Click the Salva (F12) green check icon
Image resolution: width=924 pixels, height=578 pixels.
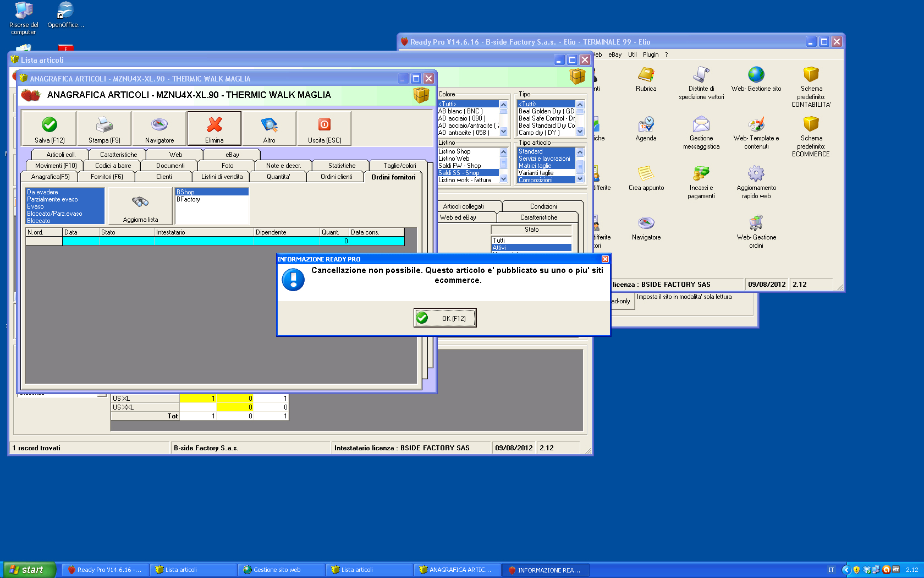[50, 124]
